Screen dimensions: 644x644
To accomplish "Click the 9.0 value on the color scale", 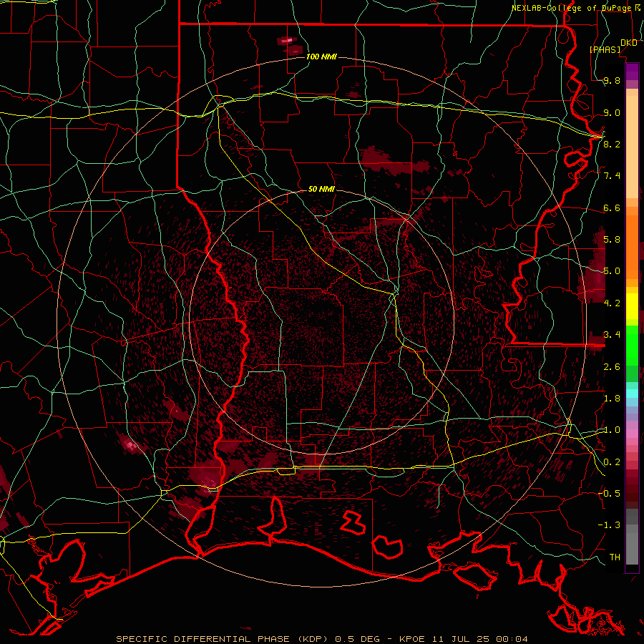I will [x=612, y=113].
